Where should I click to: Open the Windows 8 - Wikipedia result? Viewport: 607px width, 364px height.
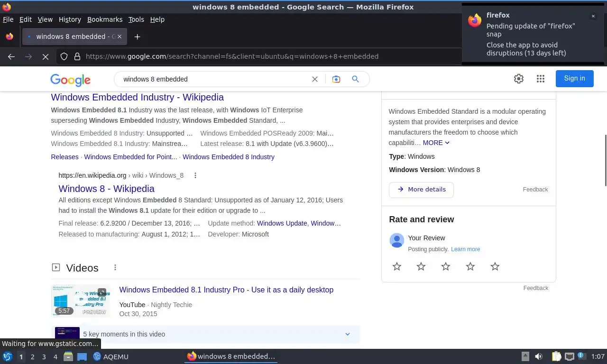pyautogui.click(x=107, y=189)
